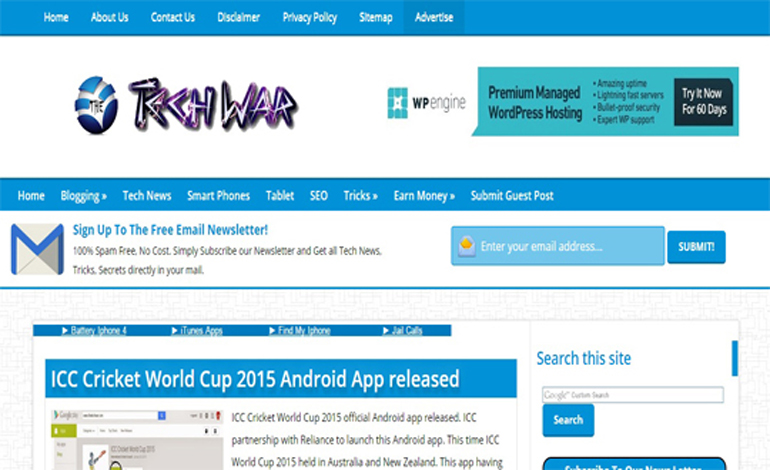Click the large mail envelope newsletter icon

[x=37, y=249]
